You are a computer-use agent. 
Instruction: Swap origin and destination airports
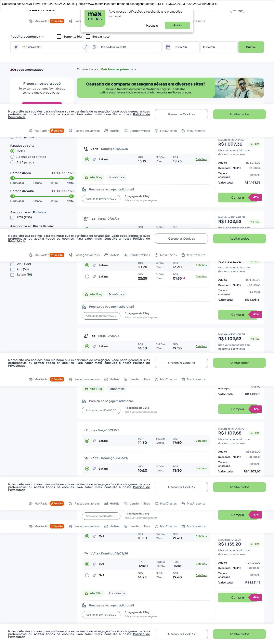click(86, 47)
